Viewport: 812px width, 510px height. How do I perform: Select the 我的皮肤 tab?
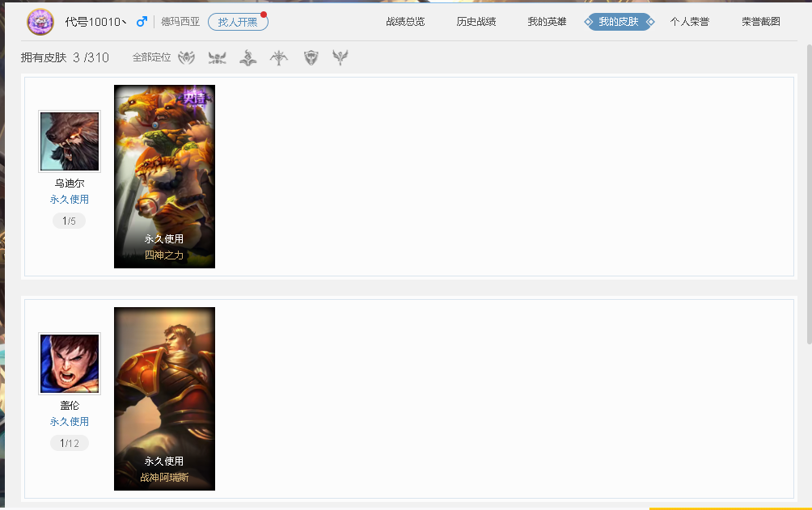pyautogui.click(x=619, y=22)
